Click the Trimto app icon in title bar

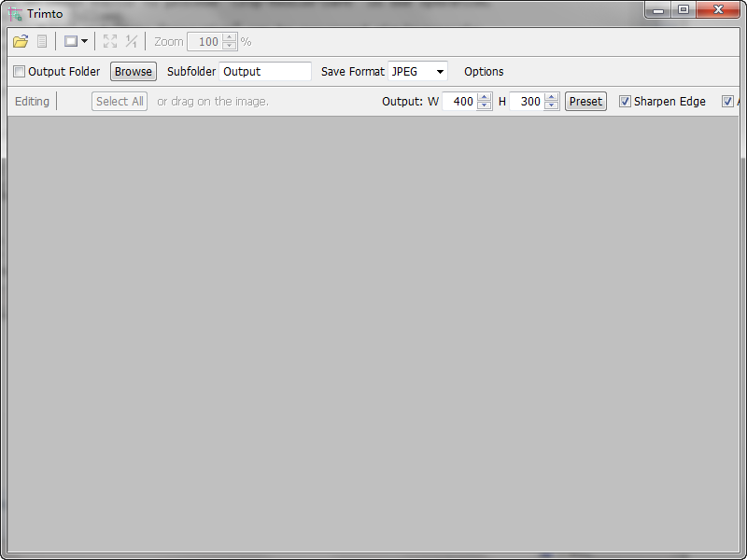(15, 14)
